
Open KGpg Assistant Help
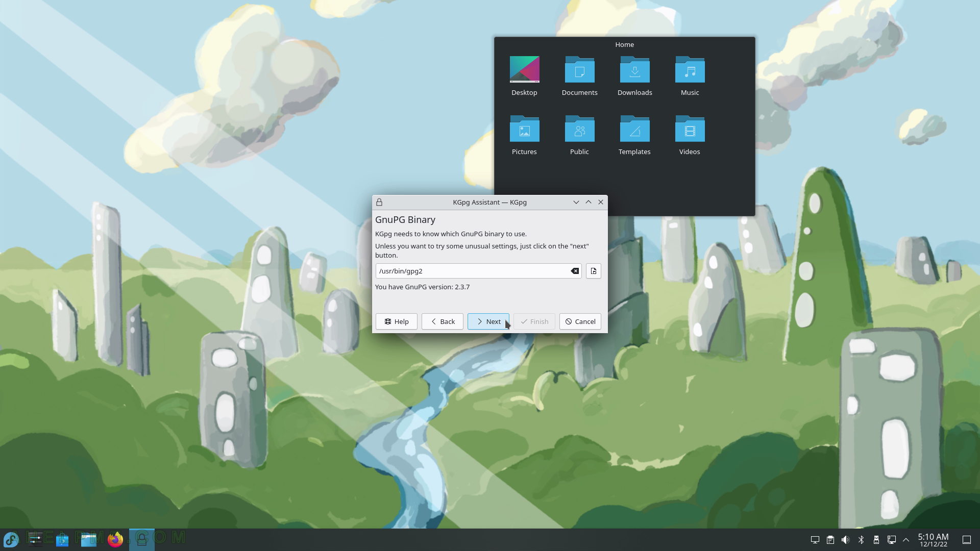[x=397, y=321]
